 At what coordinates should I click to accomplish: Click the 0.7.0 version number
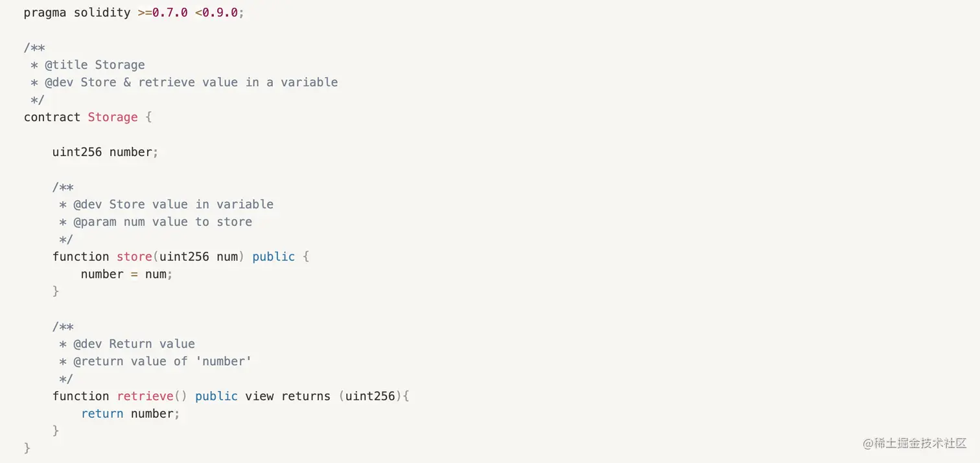click(170, 12)
